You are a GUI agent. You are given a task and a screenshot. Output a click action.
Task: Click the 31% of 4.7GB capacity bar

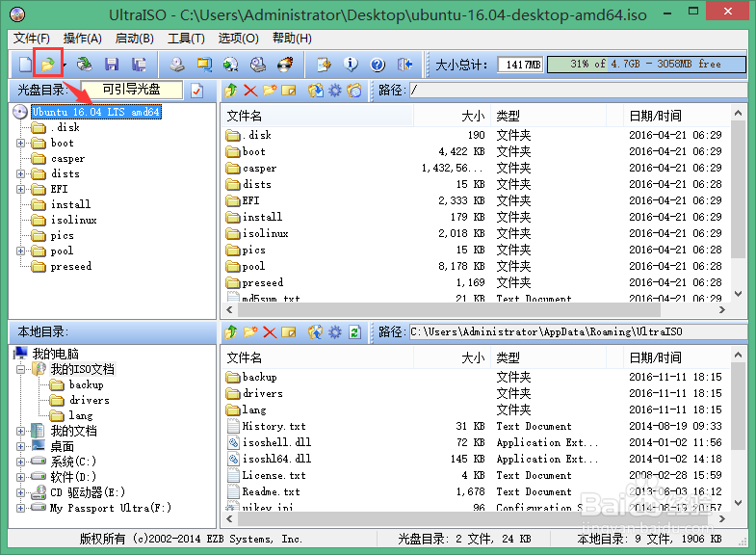646,65
